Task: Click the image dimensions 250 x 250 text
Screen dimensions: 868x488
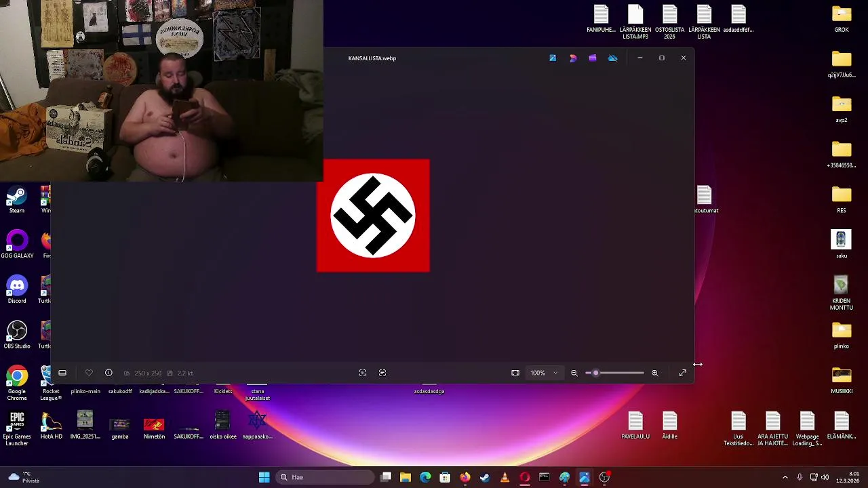Action: tap(148, 373)
